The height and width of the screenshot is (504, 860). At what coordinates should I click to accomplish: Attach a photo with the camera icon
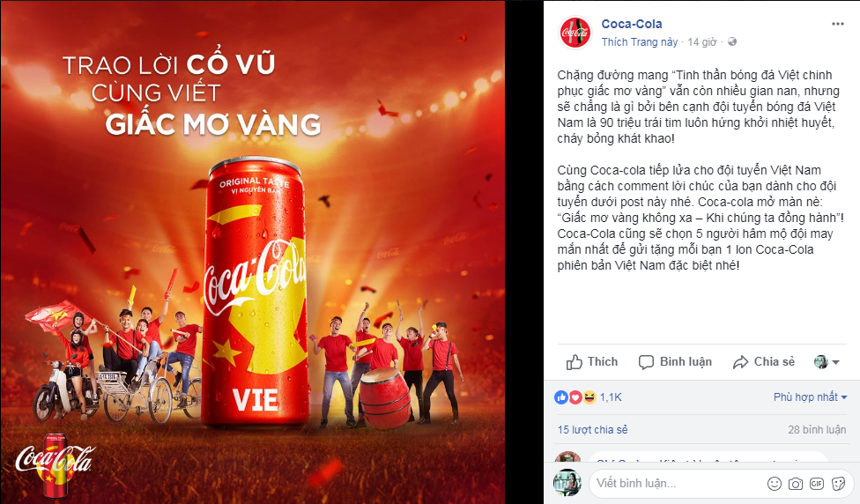pos(796,483)
